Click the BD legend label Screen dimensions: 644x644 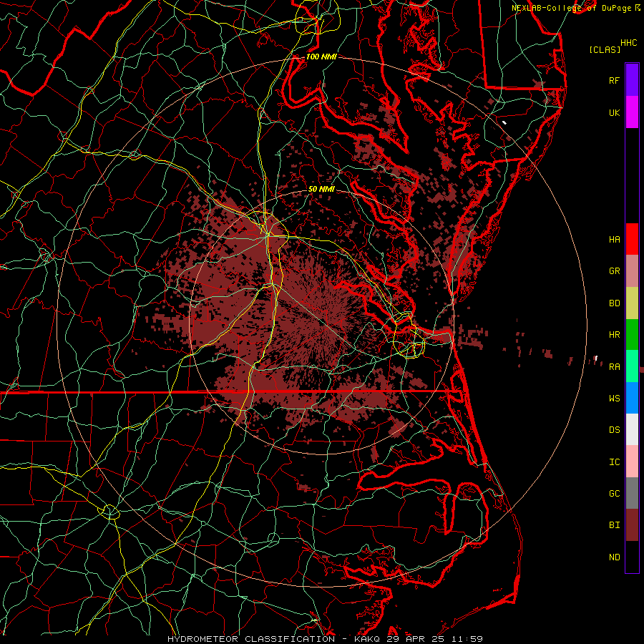(x=614, y=303)
